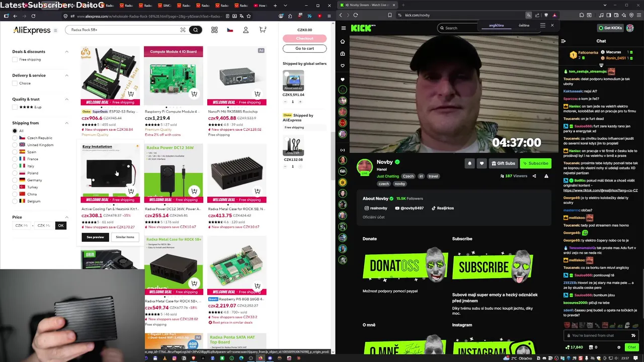Click See preview for cooling fan product
This screenshot has width=644, height=362.
point(95,237)
